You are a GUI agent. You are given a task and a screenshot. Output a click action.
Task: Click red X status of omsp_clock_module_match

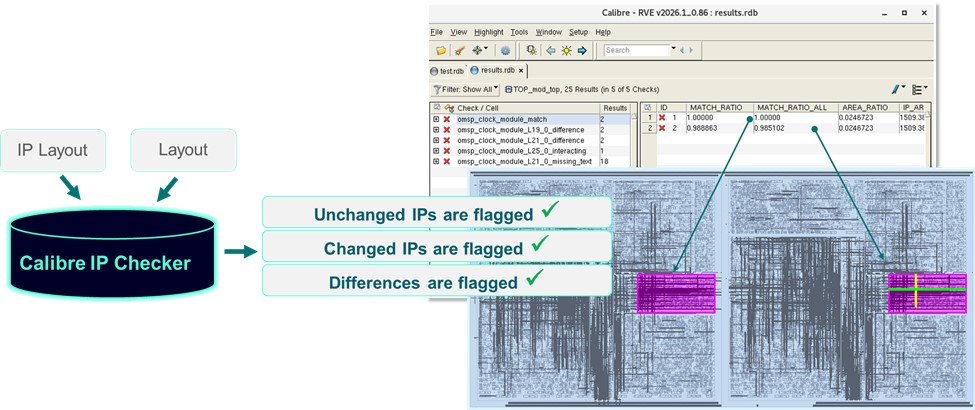coord(446,119)
